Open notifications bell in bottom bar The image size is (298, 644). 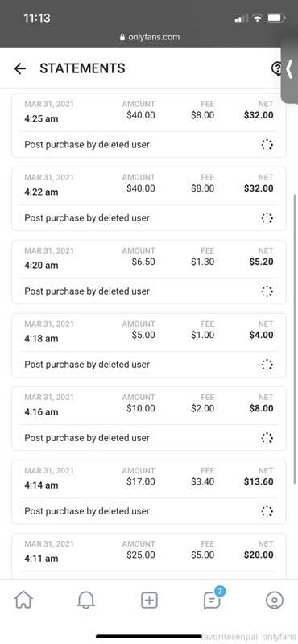(86, 601)
